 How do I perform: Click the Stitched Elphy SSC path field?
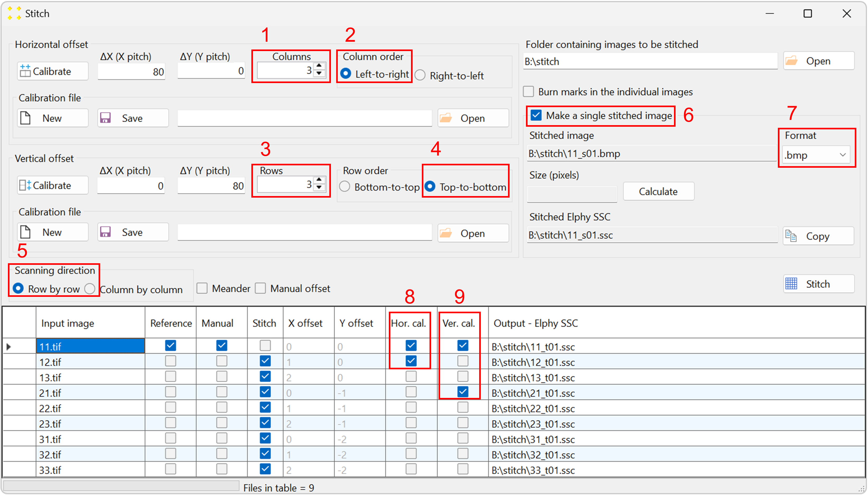pyautogui.click(x=652, y=235)
